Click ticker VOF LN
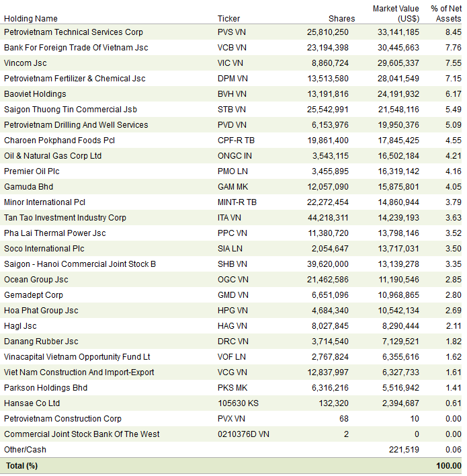This screenshot has height=476, width=467. [232, 357]
